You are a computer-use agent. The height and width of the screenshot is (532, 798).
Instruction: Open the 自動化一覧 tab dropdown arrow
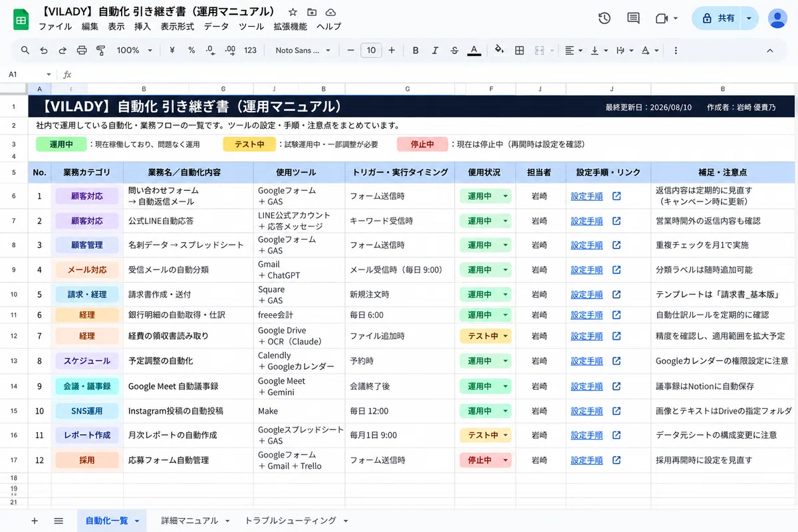tap(137, 521)
